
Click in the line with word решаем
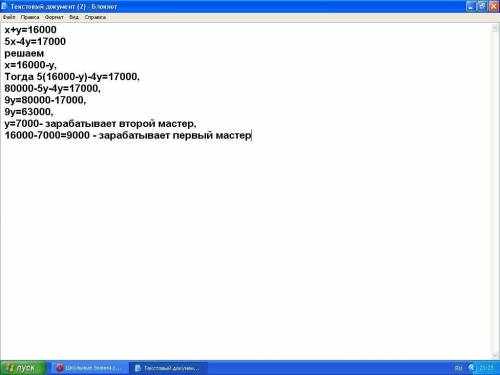pos(24,53)
